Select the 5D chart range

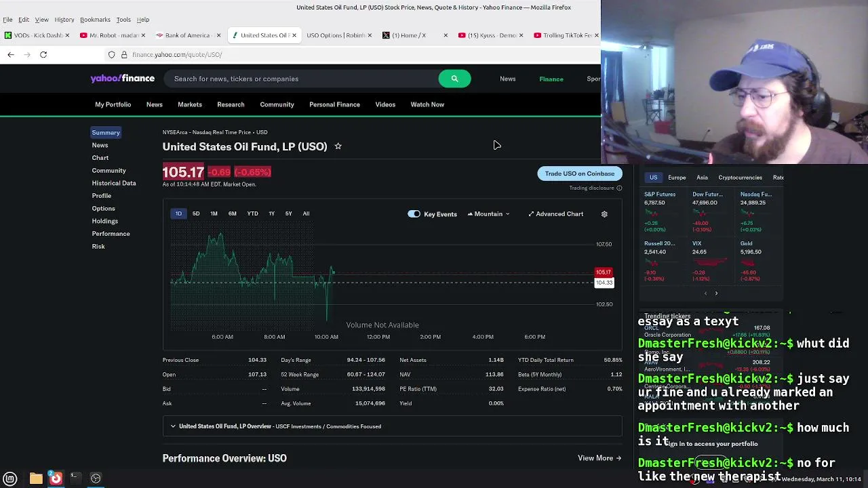(x=196, y=213)
